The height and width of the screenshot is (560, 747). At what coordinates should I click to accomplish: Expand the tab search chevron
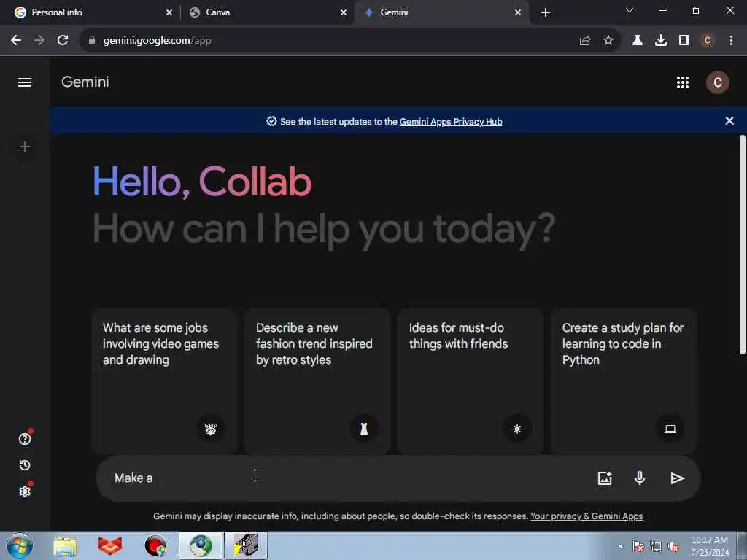[x=630, y=10]
